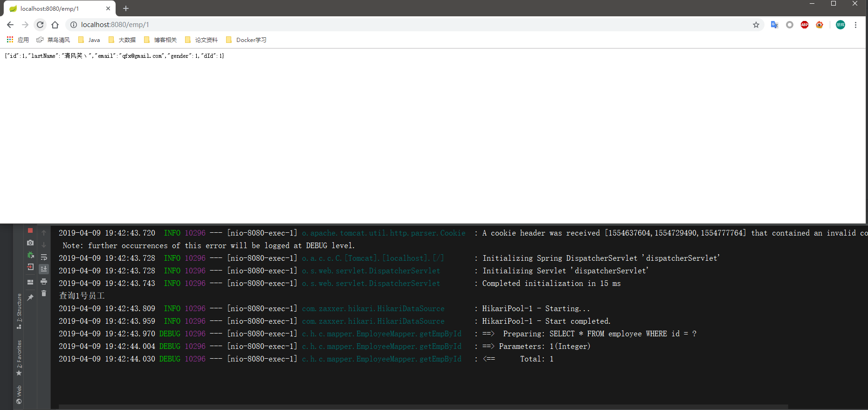This screenshot has height=410, width=868.
Task: Go to the browser home page
Action: 55,25
